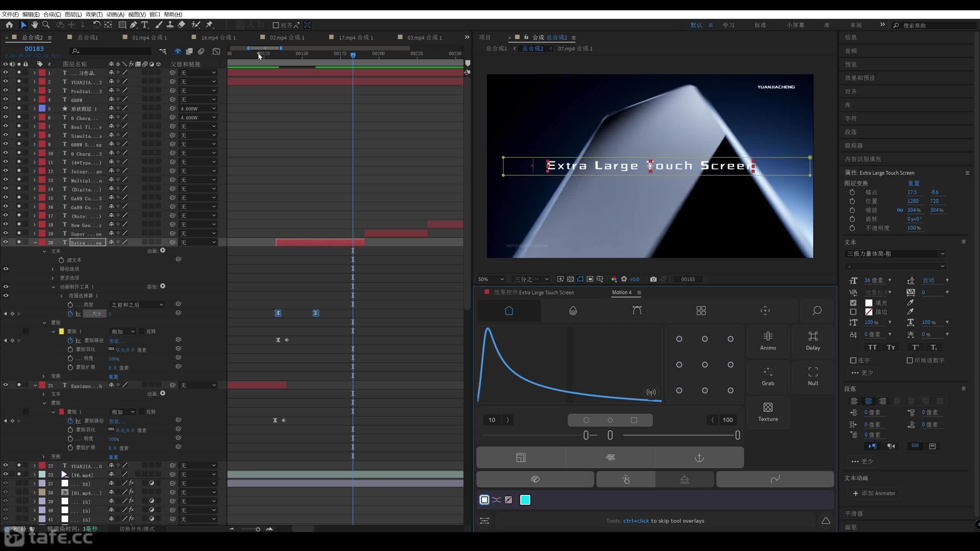
Task: Select the Hand tool in toolbar
Action: coord(35,25)
